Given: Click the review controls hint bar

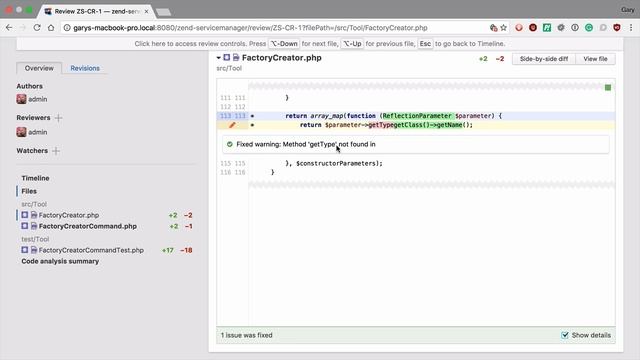Looking at the screenshot, I should click(x=320, y=44).
